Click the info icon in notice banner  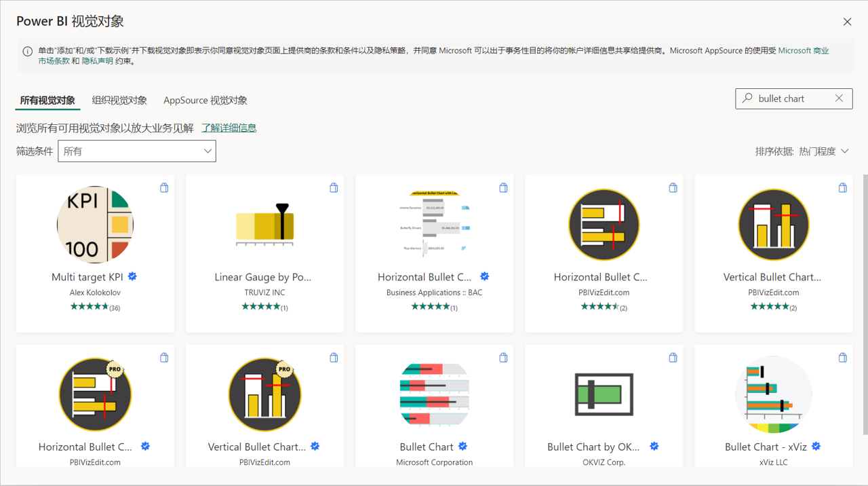pos(28,52)
